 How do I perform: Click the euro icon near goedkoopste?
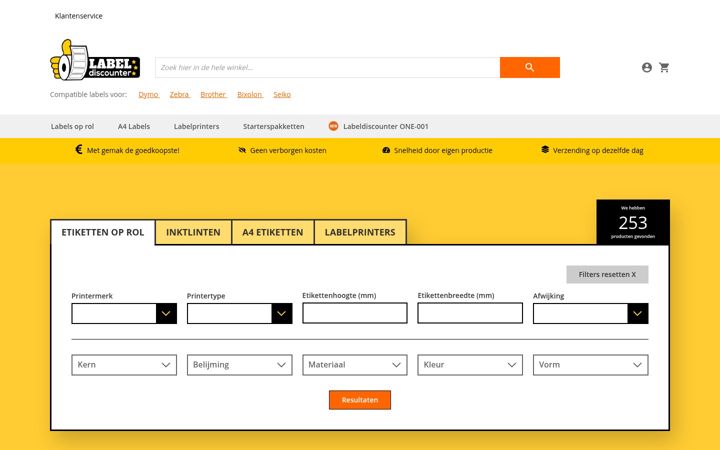click(x=79, y=150)
